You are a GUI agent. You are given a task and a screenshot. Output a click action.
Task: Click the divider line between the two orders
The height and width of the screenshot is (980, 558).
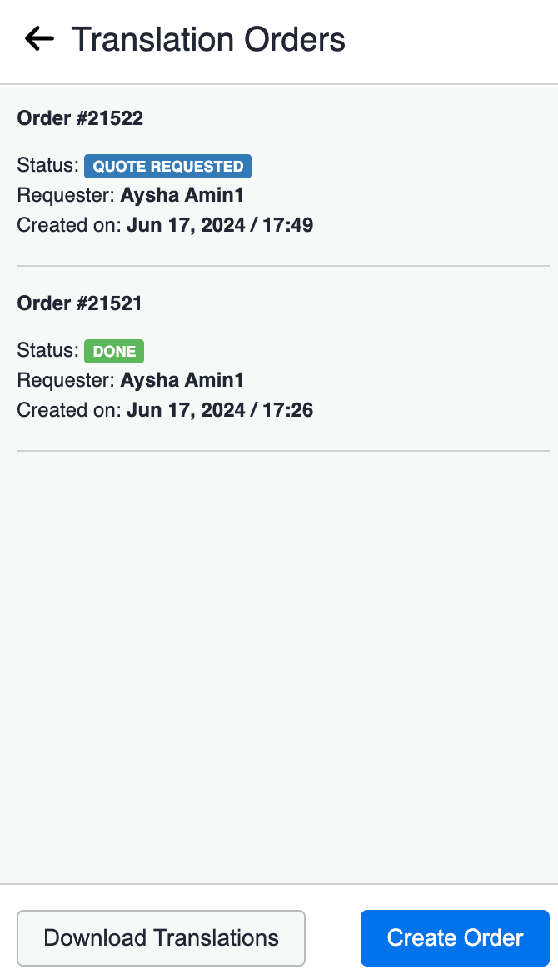(283, 266)
